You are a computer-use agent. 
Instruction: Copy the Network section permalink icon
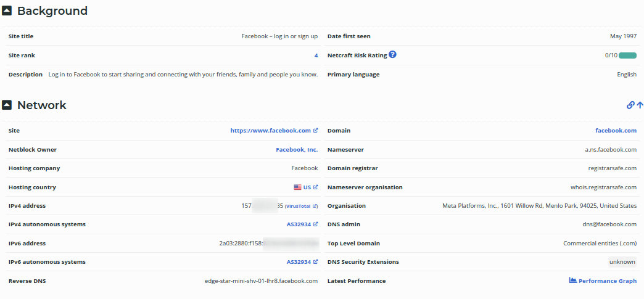click(x=630, y=105)
